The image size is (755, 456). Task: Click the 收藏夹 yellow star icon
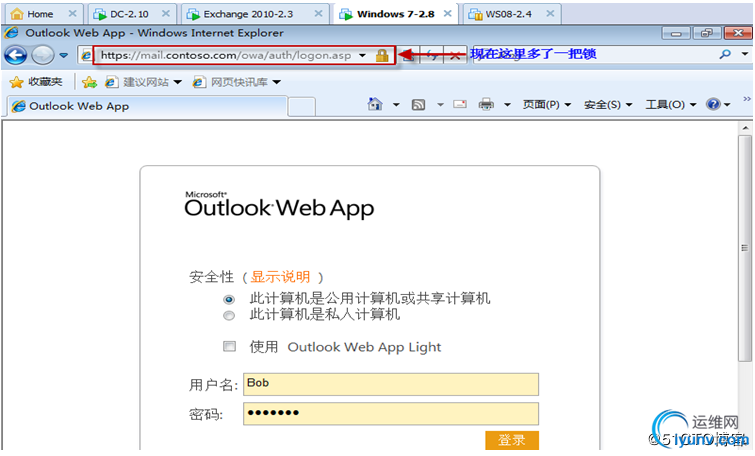tap(16, 82)
